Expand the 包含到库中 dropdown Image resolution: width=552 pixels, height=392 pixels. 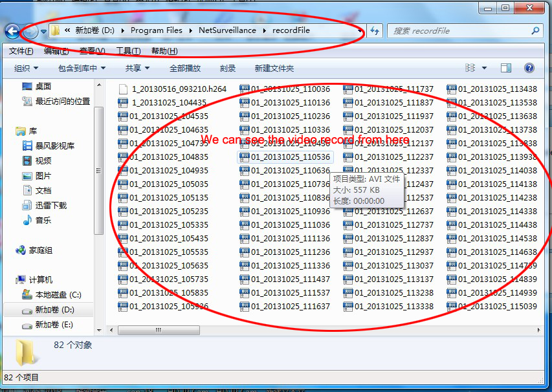(x=82, y=68)
